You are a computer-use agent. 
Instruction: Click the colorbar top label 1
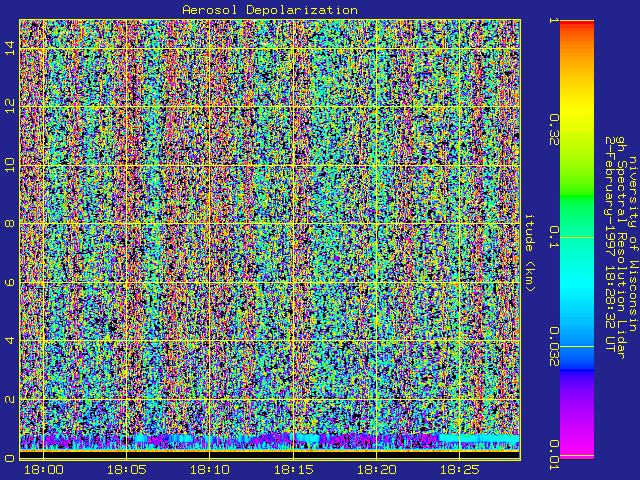click(x=554, y=20)
